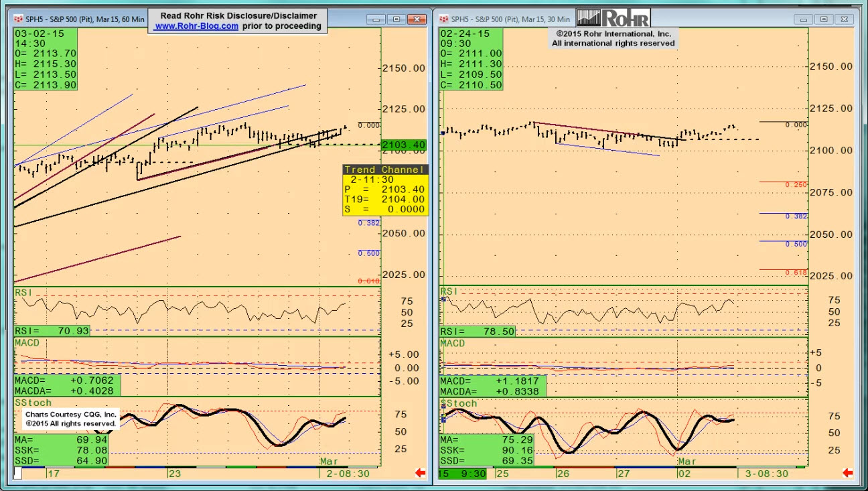Minimize the 30 Min chart window
868x491 pixels.
(x=806, y=19)
